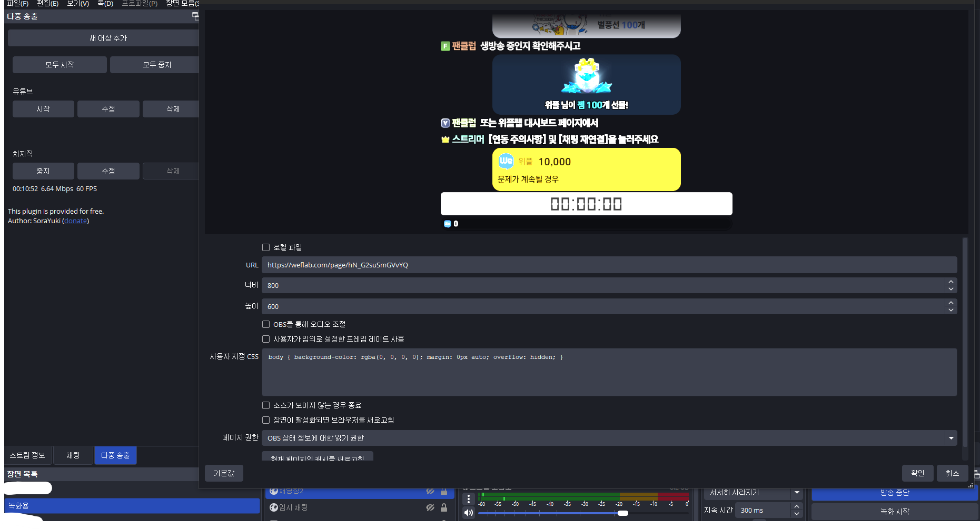Click the 기본값 defaults button
This screenshot has width=980, height=529.
point(224,473)
